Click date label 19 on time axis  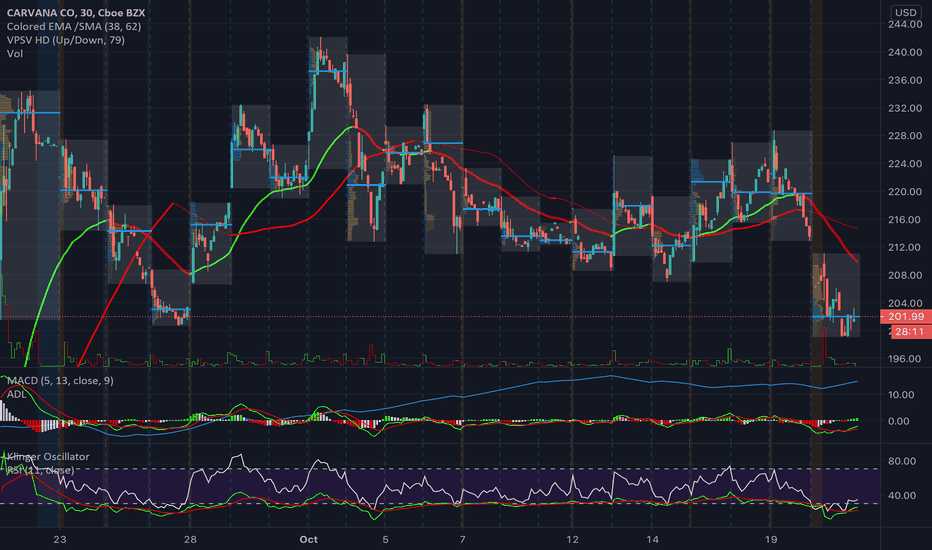(x=771, y=540)
